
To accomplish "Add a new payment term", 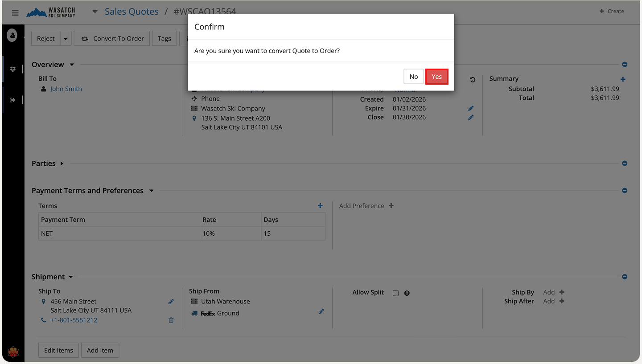I will point(320,205).
